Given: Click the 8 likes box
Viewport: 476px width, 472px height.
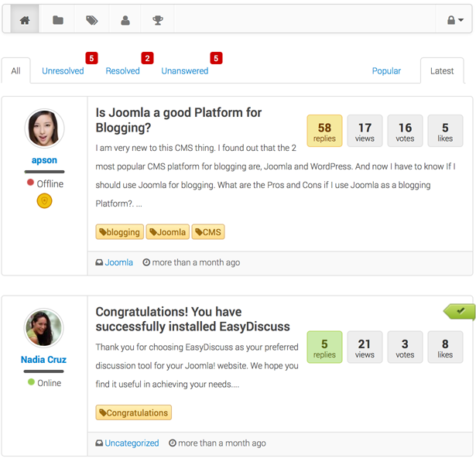Looking at the screenshot, I should (x=445, y=347).
